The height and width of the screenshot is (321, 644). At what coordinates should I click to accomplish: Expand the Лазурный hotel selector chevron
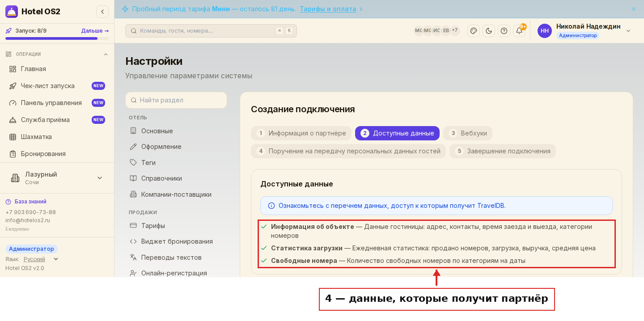(x=100, y=178)
